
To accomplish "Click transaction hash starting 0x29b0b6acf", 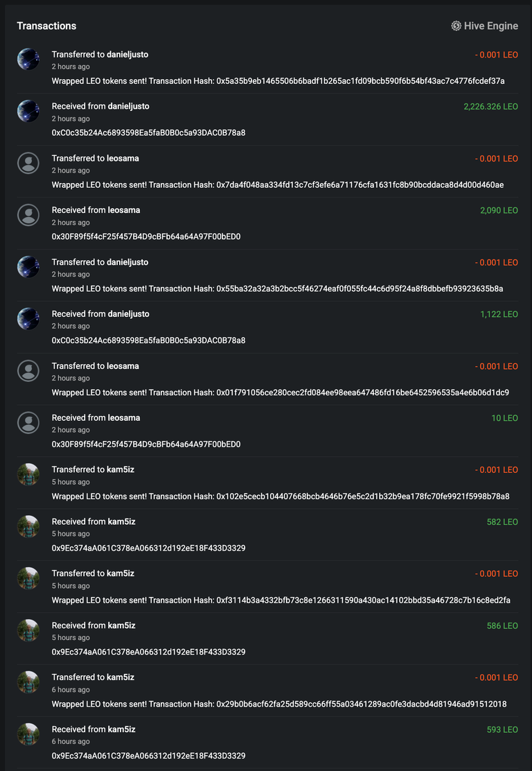I will 361,704.
